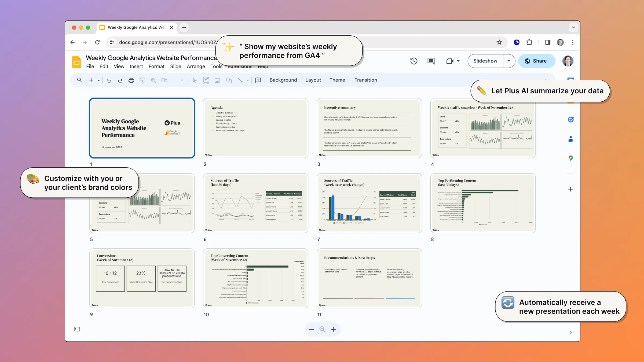
Task: Open the Insert menu
Action: tap(136, 67)
